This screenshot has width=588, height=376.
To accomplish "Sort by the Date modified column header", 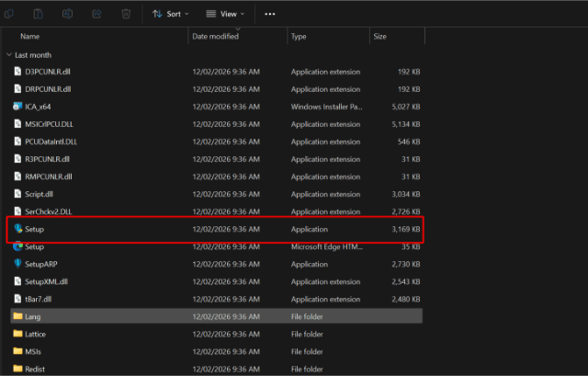I will click(214, 37).
